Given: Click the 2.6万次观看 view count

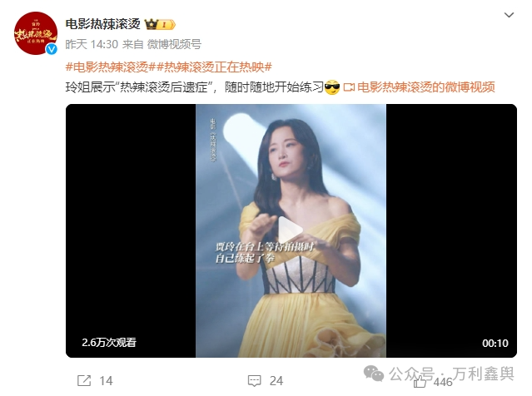Looking at the screenshot, I should [109, 343].
